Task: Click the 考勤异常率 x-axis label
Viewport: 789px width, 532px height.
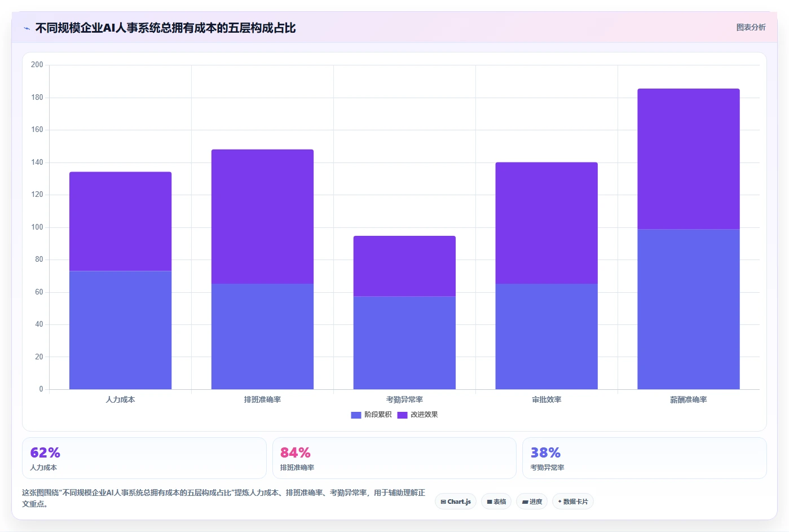Action: (x=404, y=399)
